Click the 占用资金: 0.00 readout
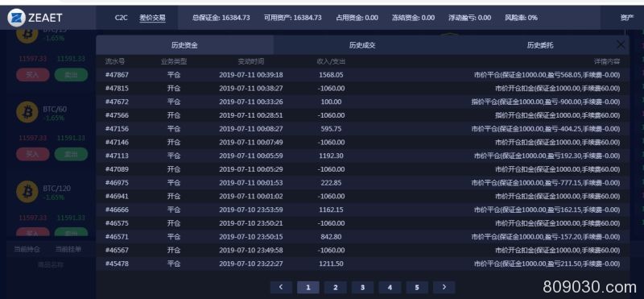Viewport: 644px width, 299px height. (x=357, y=18)
